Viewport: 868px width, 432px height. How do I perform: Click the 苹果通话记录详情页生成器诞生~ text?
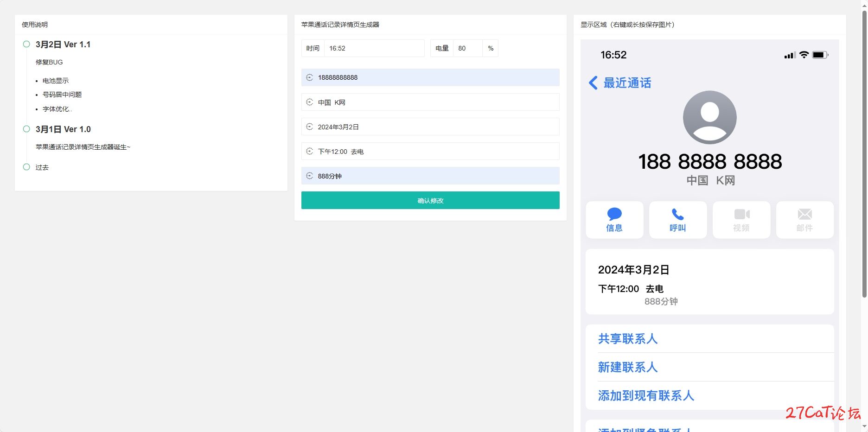tap(83, 147)
